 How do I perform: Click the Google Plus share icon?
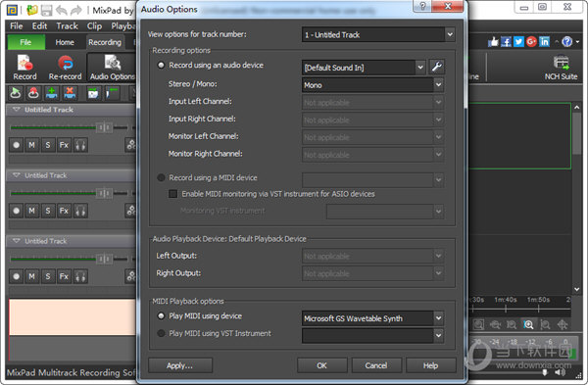tap(531, 41)
